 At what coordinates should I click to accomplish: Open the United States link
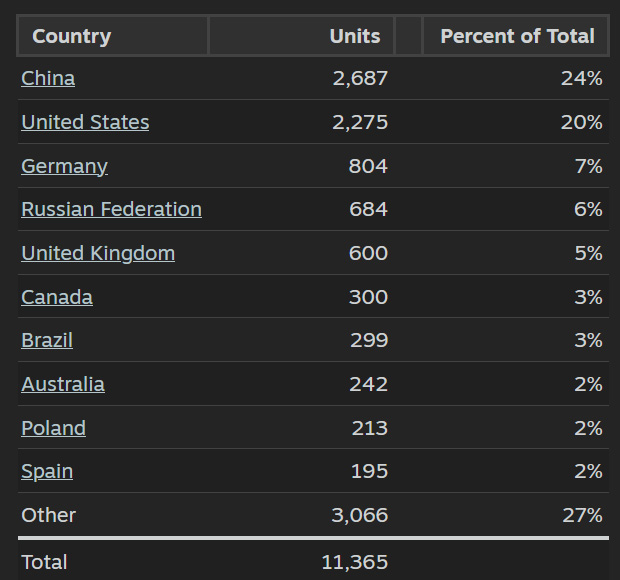coord(85,122)
